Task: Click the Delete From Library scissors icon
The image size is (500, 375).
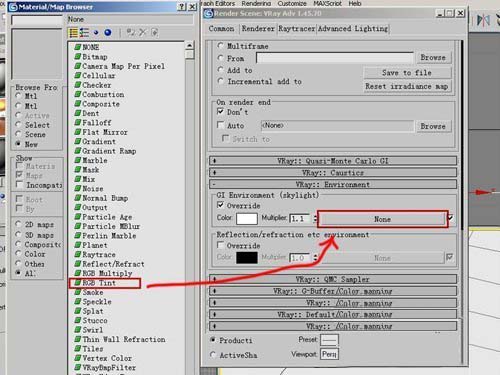Action: tap(143, 33)
